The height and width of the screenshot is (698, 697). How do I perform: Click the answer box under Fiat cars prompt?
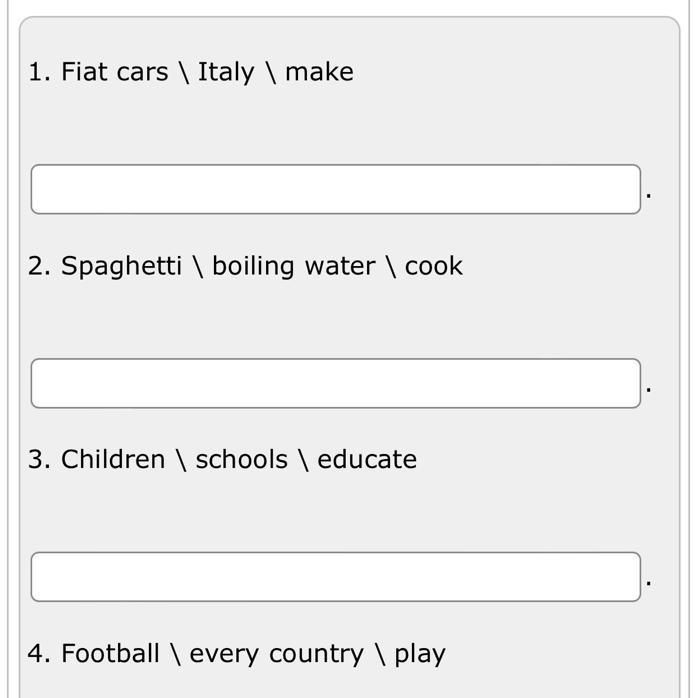335,189
